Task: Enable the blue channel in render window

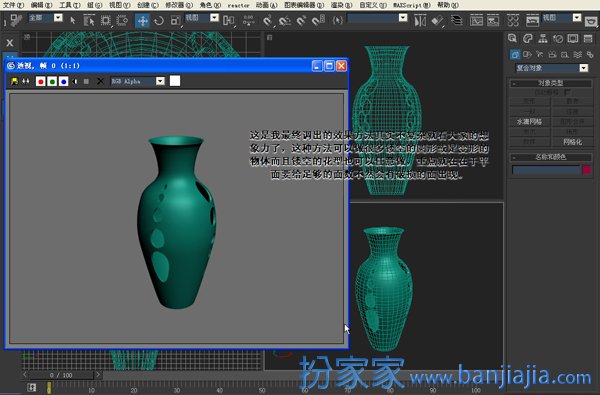Action: click(64, 81)
